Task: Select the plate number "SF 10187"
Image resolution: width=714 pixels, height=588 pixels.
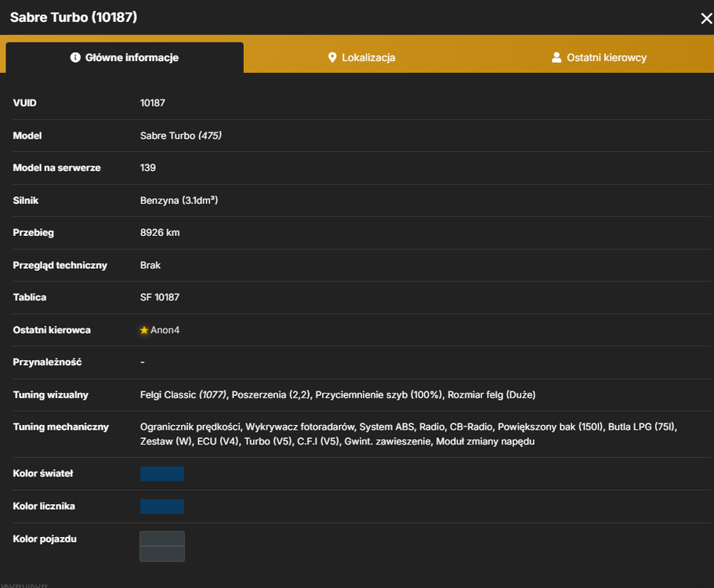Action: point(160,297)
